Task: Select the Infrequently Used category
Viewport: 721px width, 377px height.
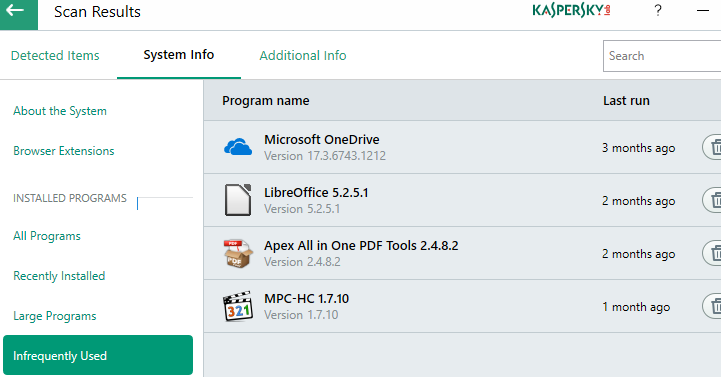Action: (x=98, y=355)
